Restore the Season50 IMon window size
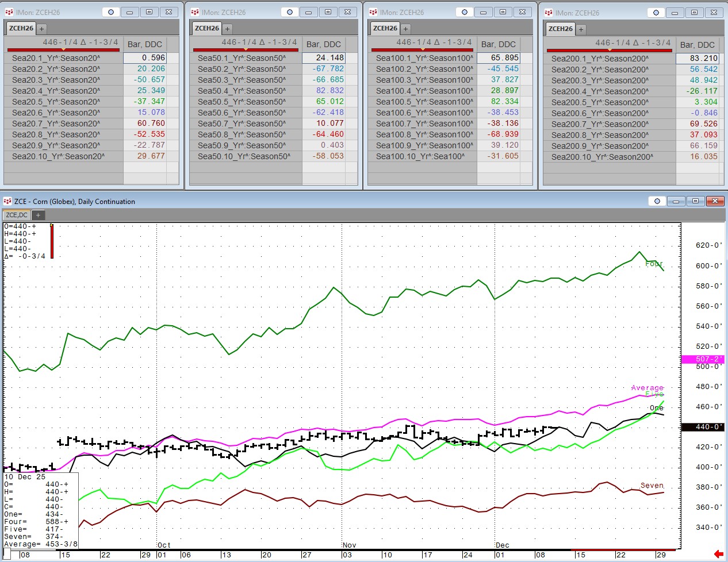This screenshot has height=562, width=728. 328,12
